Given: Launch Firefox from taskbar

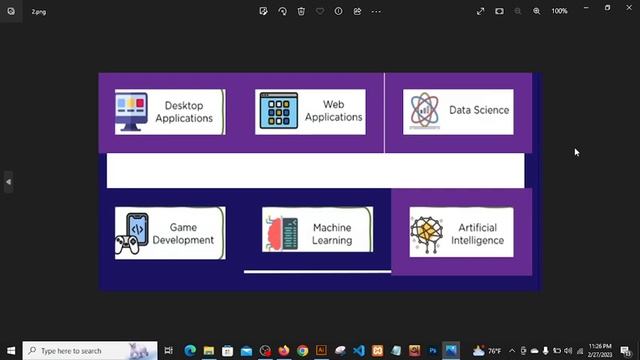Looking at the screenshot, I should point(284,351).
